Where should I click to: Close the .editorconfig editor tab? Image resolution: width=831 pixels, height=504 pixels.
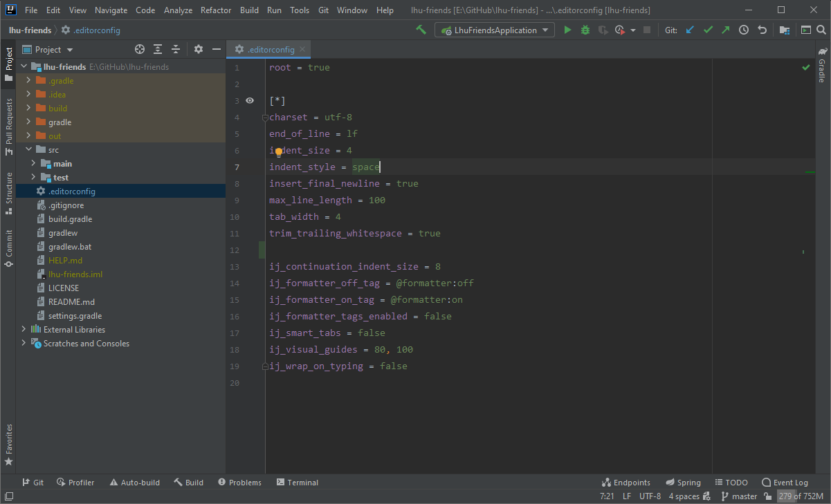tap(302, 49)
